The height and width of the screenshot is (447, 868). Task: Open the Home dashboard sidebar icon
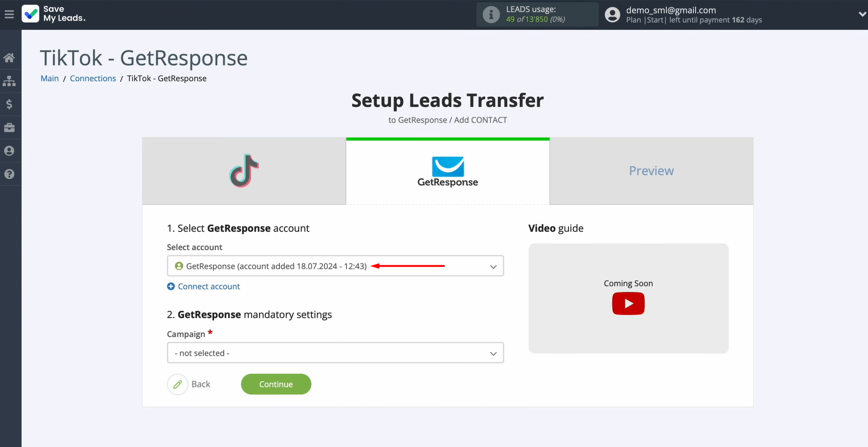(10, 57)
